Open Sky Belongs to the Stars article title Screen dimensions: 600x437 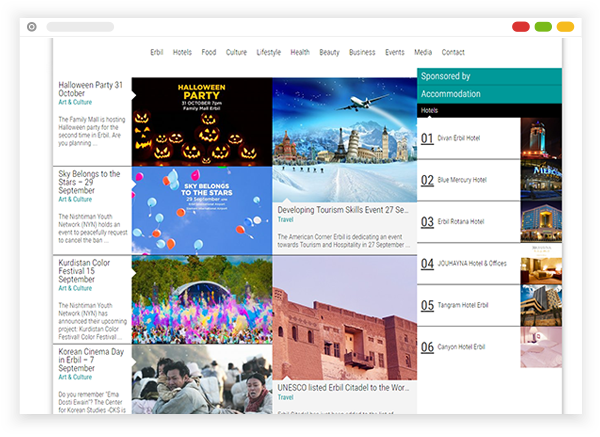89,182
